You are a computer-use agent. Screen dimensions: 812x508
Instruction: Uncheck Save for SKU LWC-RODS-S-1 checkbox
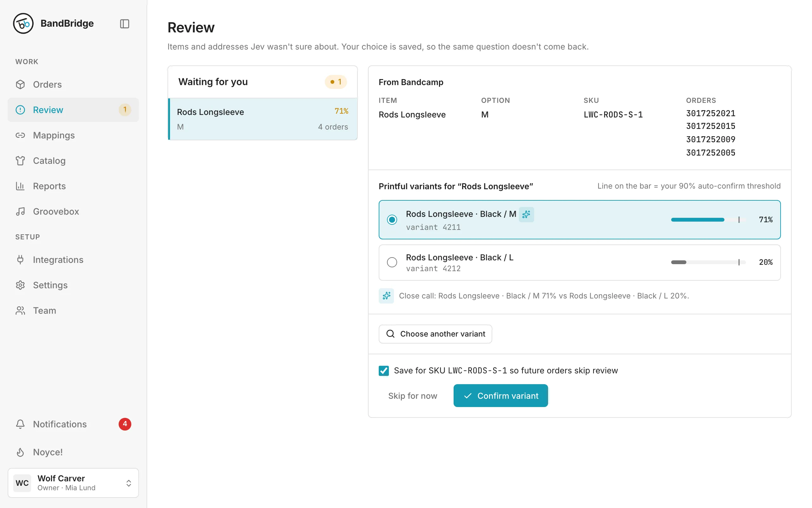(384, 371)
